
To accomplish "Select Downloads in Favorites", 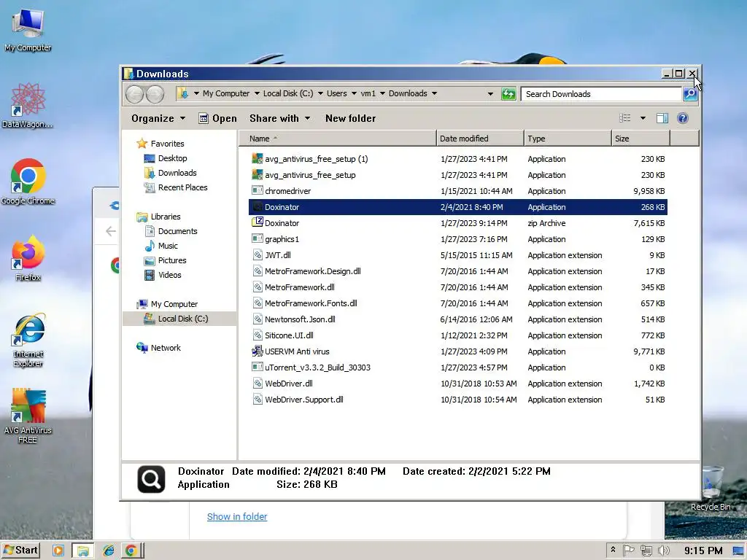I will [177, 173].
